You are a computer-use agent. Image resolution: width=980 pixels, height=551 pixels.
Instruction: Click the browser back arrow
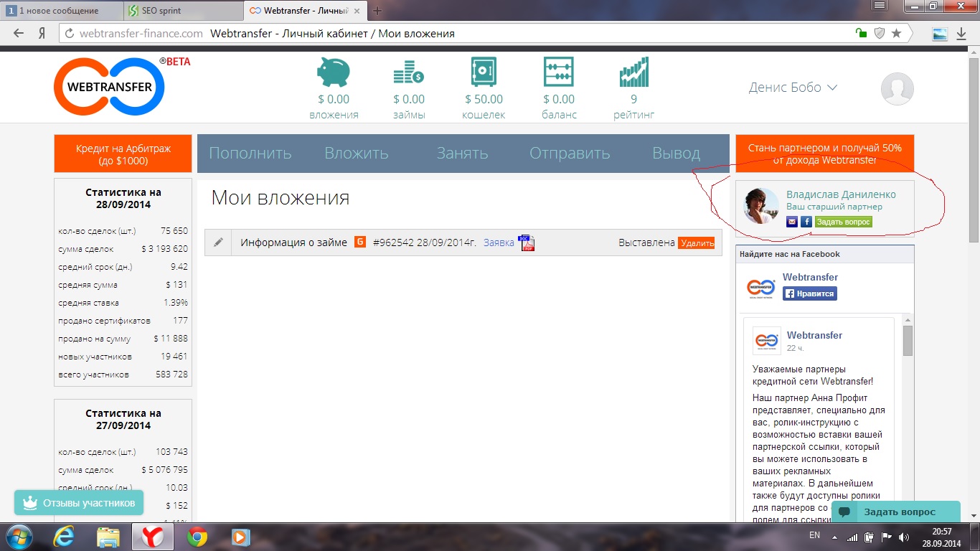tap(19, 33)
